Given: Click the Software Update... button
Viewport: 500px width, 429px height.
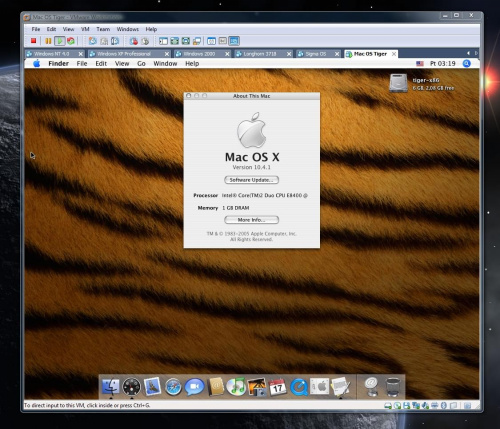Looking at the screenshot, I should [x=251, y=180].
